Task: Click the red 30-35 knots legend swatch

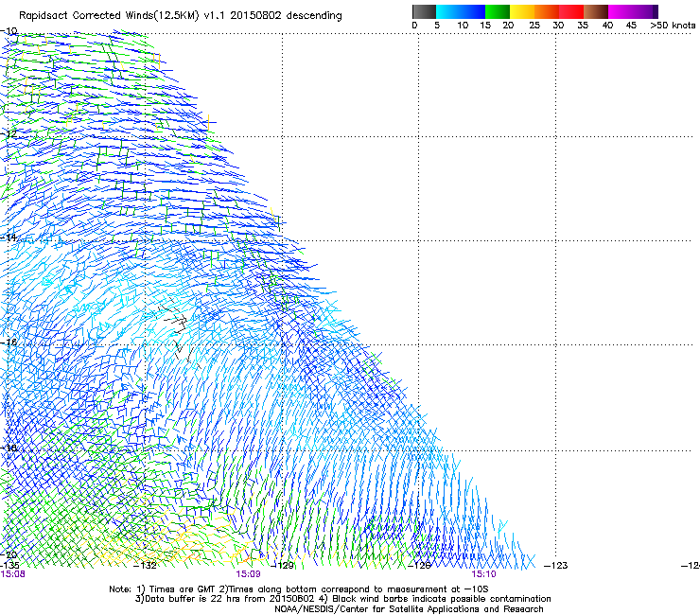Action: (x=571, y=11)
